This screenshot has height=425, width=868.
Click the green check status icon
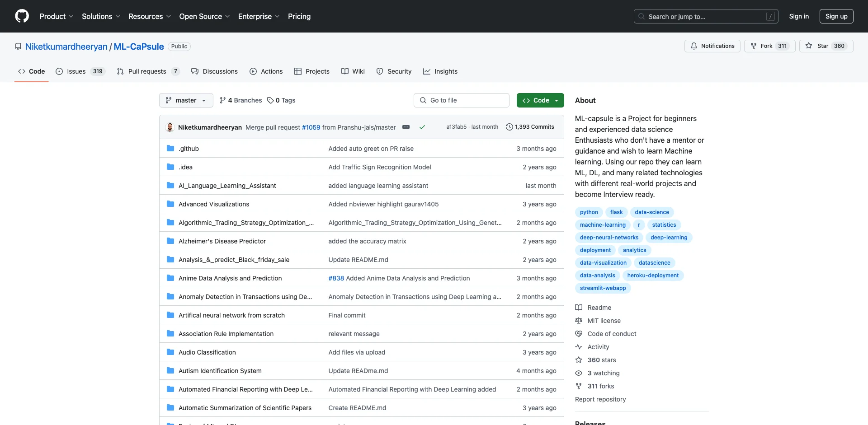click(x=422, y=127)
